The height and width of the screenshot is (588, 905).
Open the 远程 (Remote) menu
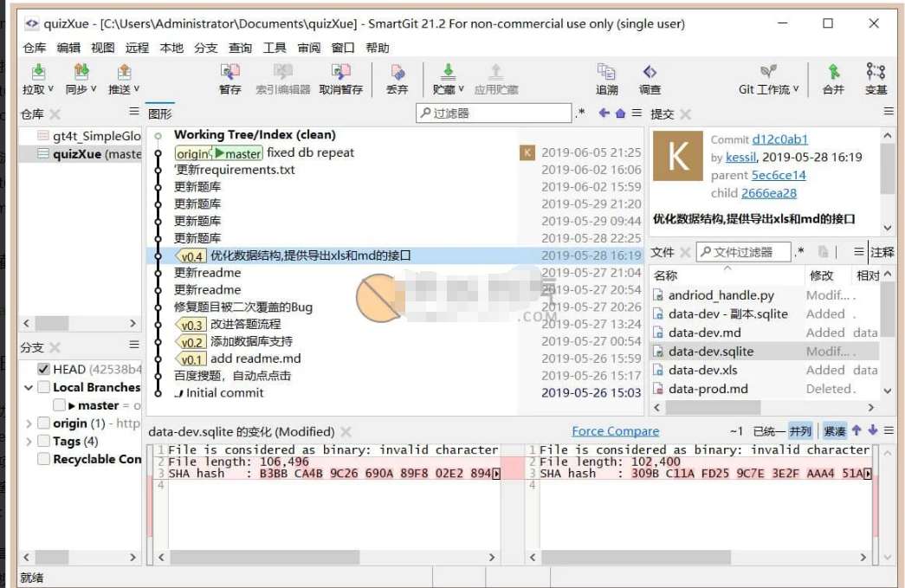137,48
